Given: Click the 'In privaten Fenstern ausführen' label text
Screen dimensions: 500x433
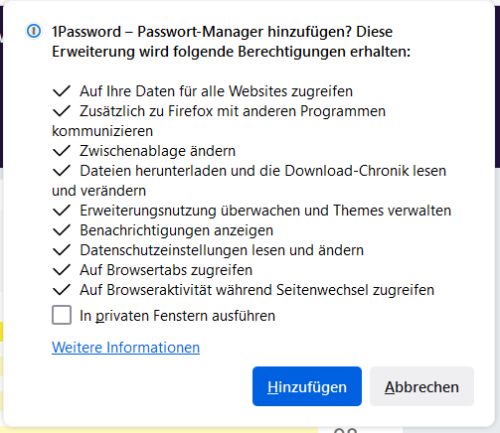Looking at the screenshot, I should pyautogui.click(x=177, y=316).
